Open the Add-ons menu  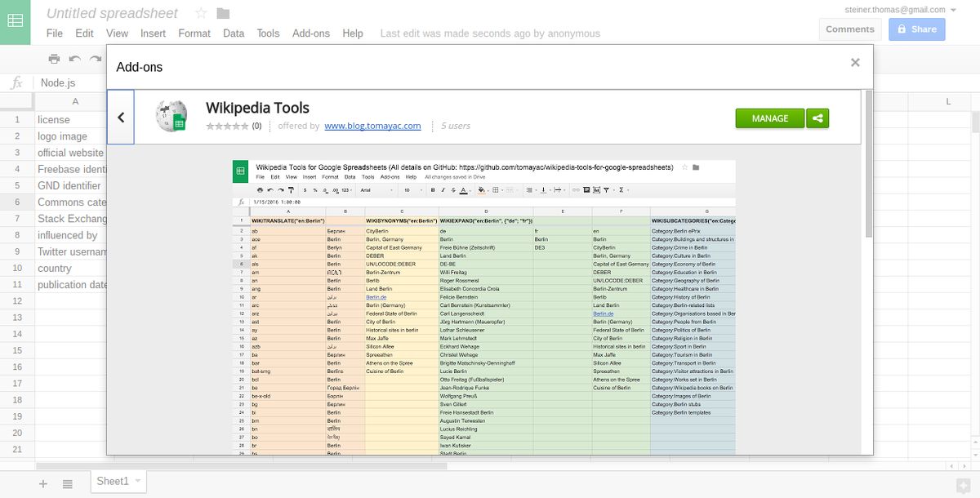click(x=311, y=33)
